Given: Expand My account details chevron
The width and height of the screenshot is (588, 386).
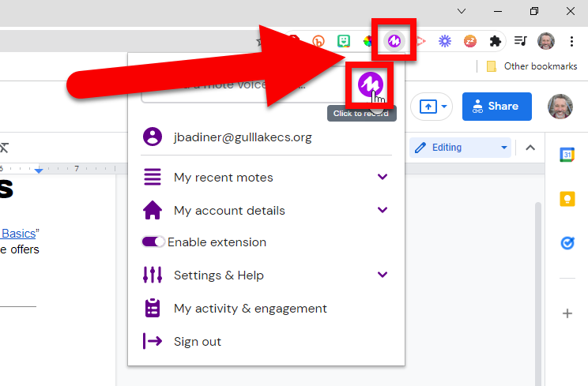Looking at the screenshot, I should tap(383, 210).
